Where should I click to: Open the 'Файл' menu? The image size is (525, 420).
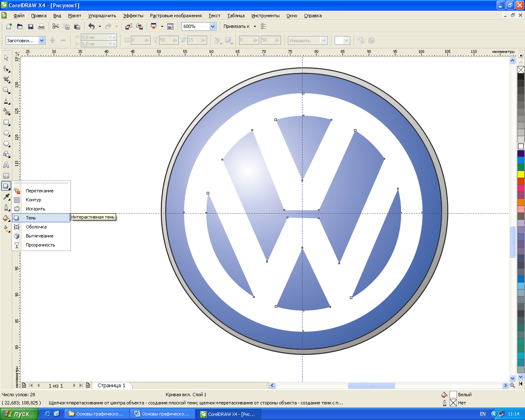pos(19,16)
